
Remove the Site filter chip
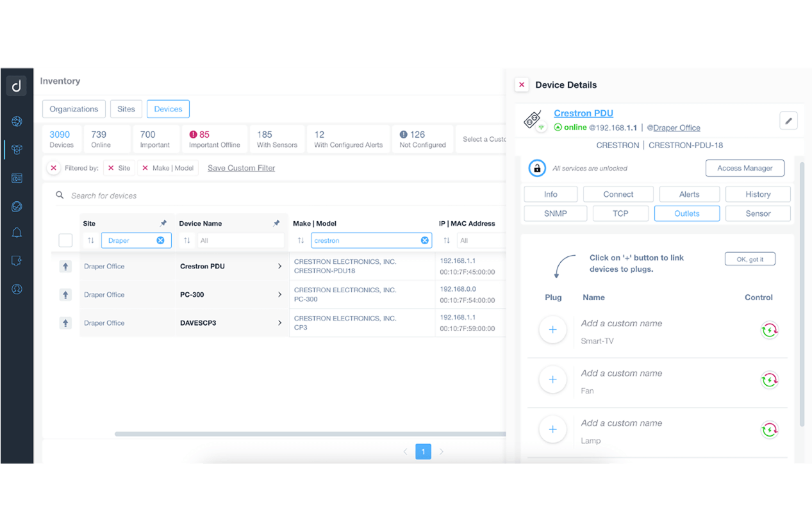click(x=112, y=168)
